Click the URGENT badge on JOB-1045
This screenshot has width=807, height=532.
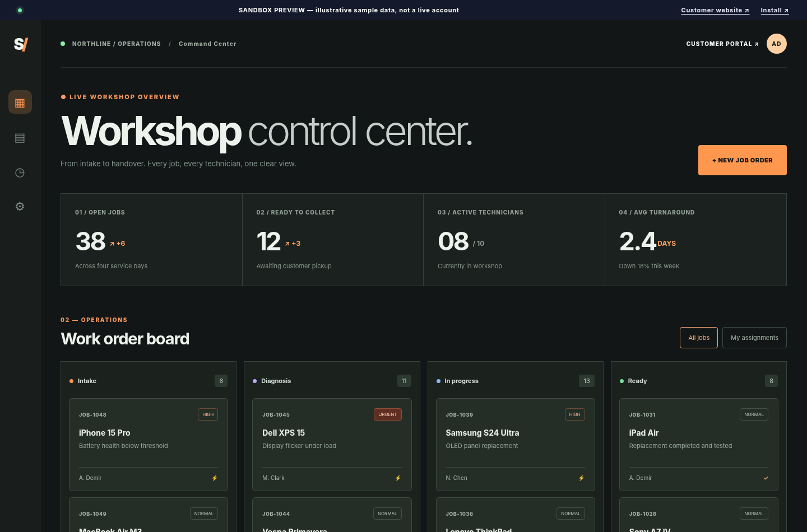click(x=388, y=414)
